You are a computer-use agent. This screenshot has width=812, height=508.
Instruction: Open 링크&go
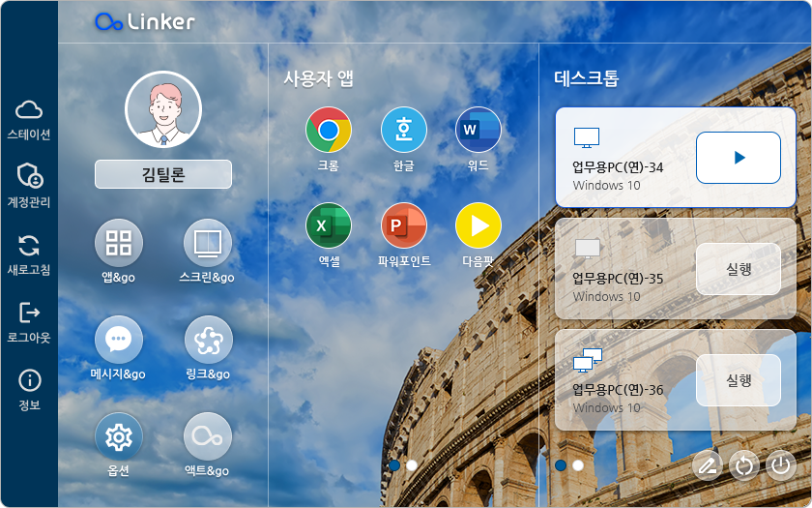(208, 340)
